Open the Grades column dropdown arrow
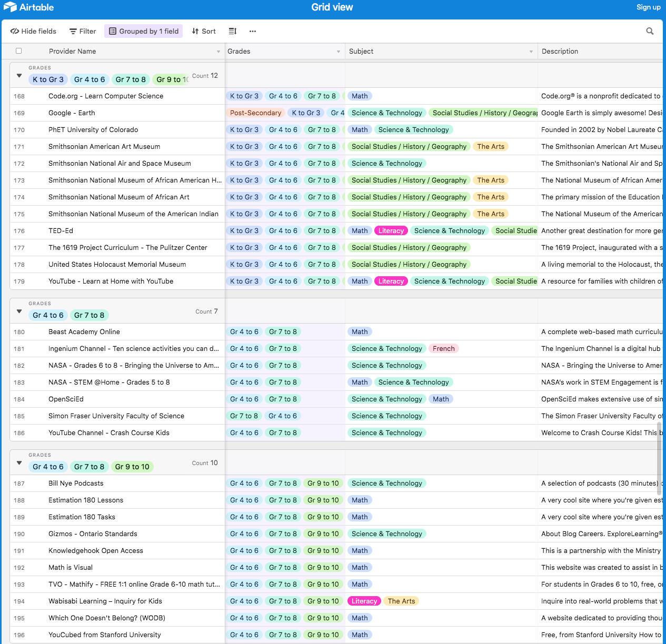Screen dimensions: 666x644 coord(338,52)
